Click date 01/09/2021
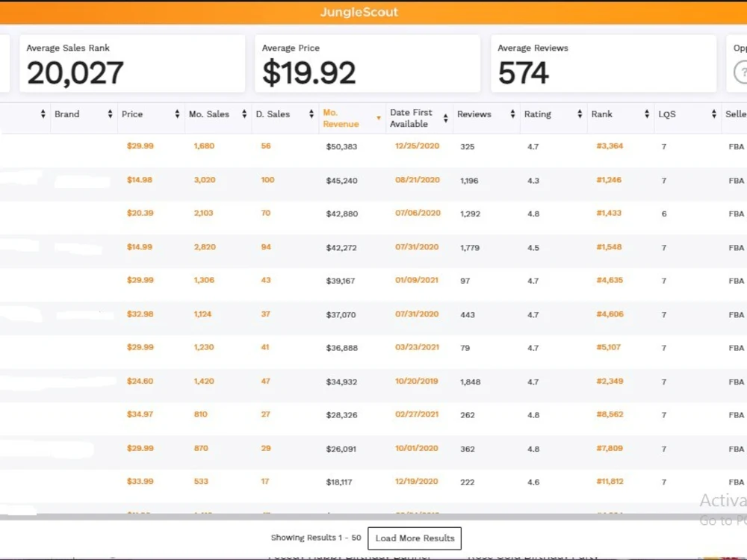The width and height of the screenshot is (747, 560). point(416,280)
